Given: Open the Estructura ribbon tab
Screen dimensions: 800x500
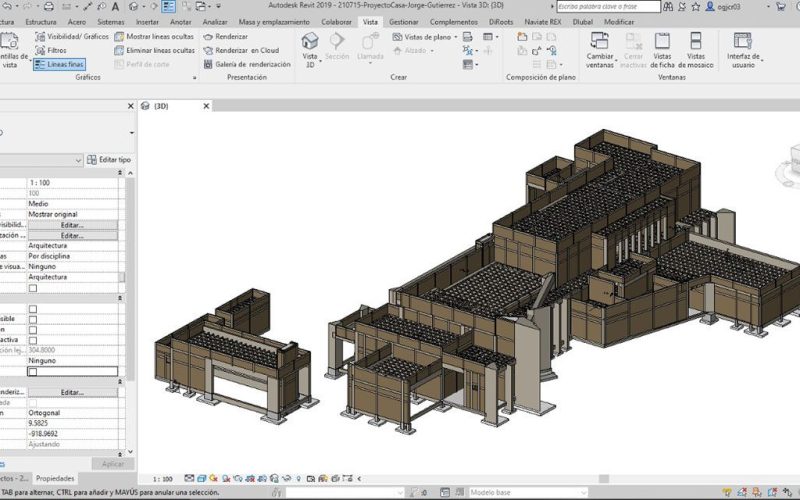Looking at the screenshot, I should (x=41, y=22).
